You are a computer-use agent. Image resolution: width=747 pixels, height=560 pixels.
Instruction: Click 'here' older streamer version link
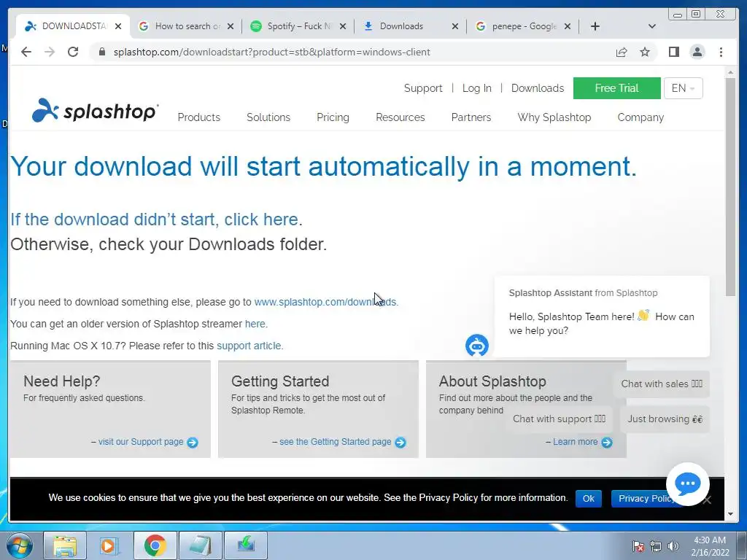[255, 324]
